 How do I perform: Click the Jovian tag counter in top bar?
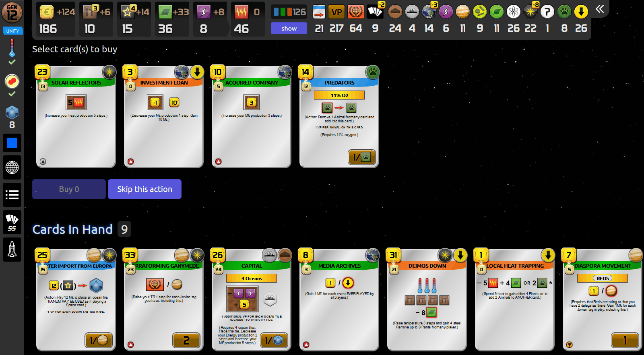[463, 12]
